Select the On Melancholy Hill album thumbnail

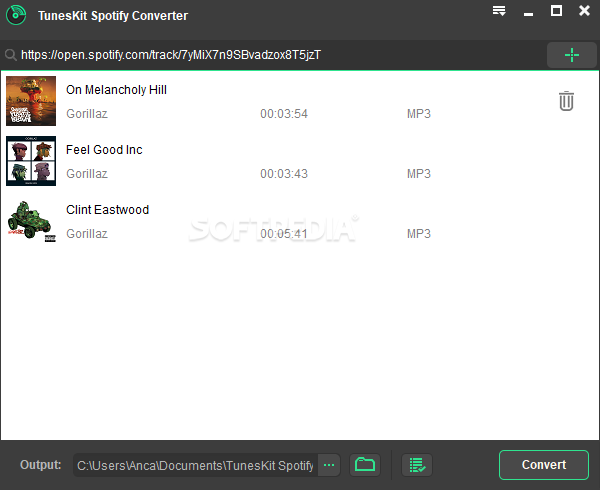[x=31, y=101]
